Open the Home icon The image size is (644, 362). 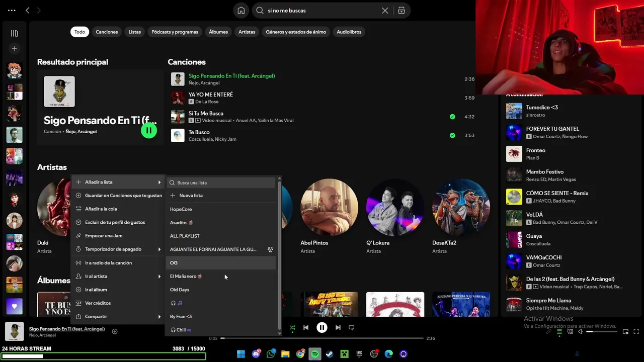[x=241, y=10]
